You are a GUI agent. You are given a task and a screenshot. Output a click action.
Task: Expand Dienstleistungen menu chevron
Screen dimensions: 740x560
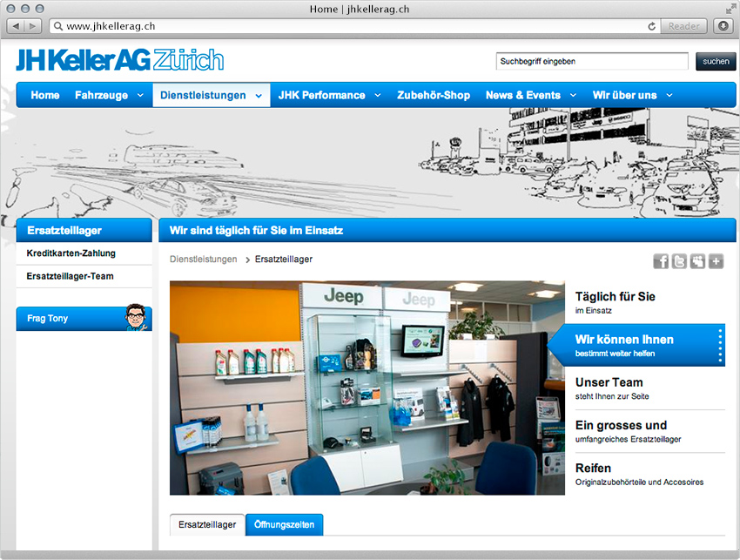point(259,96)
